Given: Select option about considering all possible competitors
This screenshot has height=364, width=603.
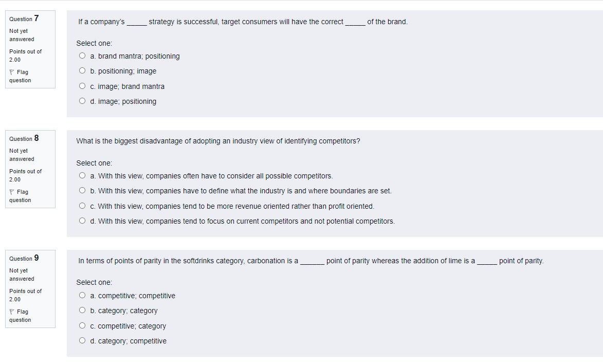Looking at the screenshot, I should [82, 175].
